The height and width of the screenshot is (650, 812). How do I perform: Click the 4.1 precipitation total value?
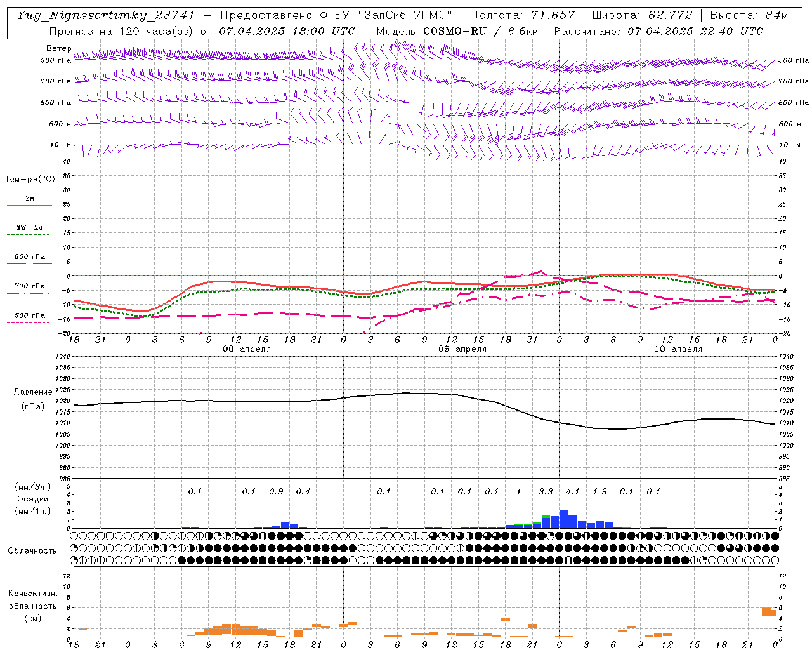click(572, 492)
